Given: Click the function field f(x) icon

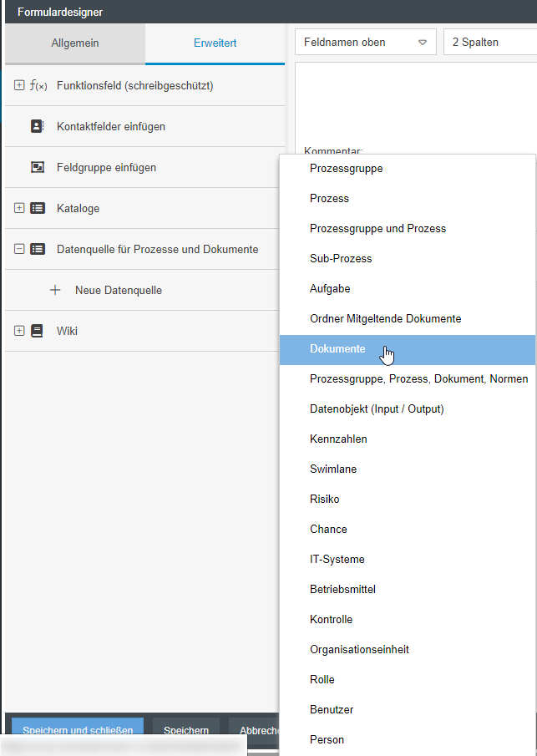Looking at the screenshot, I should coord(38,85).
